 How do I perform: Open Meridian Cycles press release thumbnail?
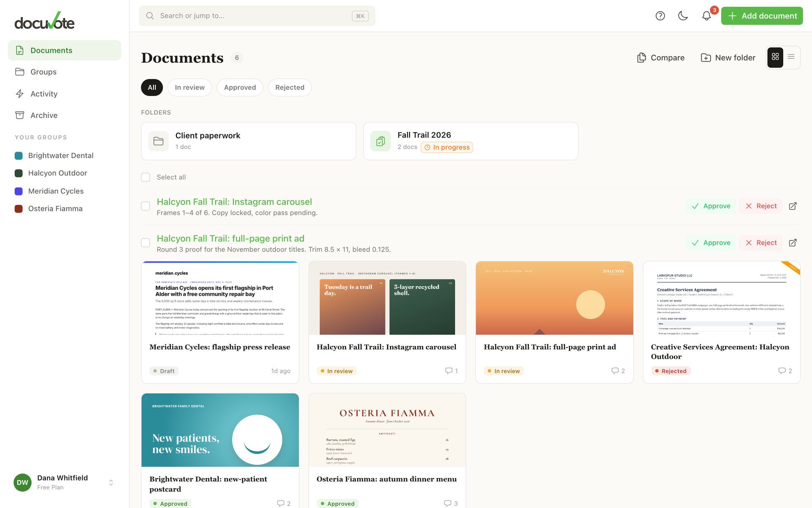point(220,298)
